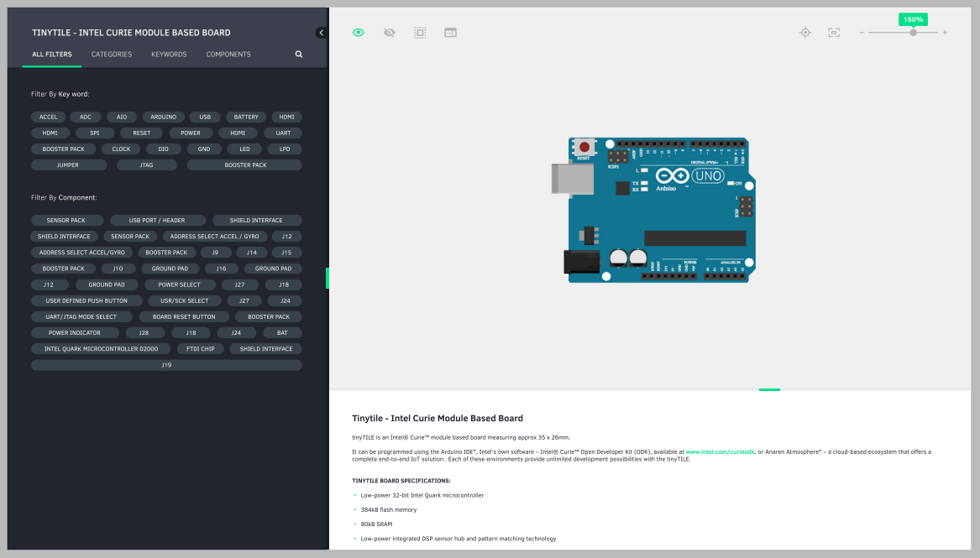Choose the J28 component chip
980x558 pixels.
(x=144, y=334)
